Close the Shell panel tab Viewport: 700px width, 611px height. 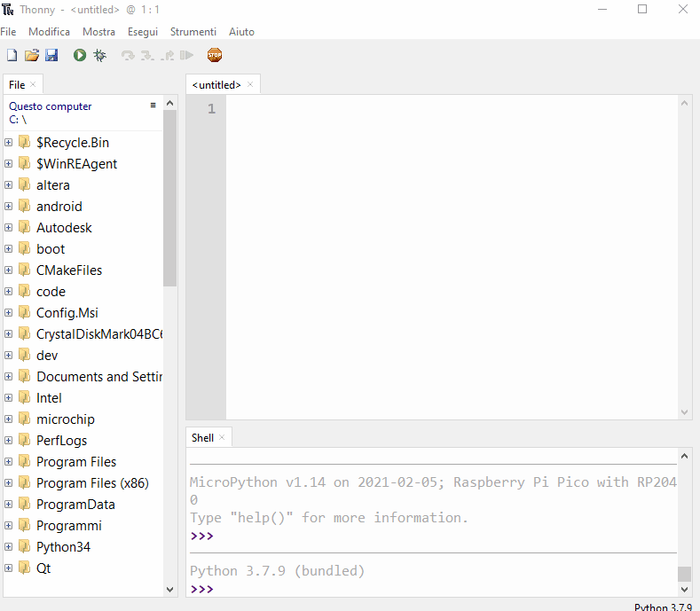click(x=222, y=437)
